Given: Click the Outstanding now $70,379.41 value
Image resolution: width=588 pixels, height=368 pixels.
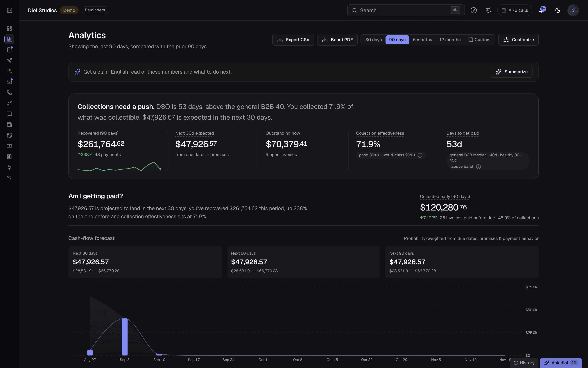Looking at the screenshot, I should [x=286, y=144].
